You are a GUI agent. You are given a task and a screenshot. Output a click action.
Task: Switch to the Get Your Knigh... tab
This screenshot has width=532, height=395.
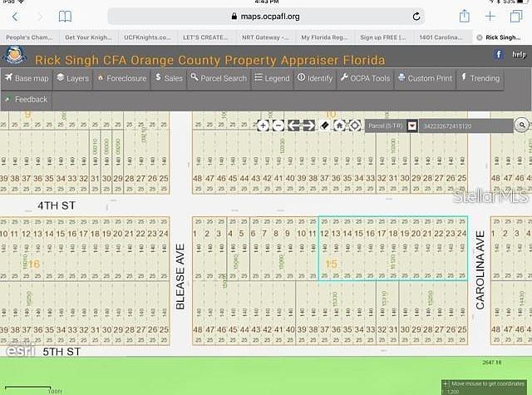point(88,37)
